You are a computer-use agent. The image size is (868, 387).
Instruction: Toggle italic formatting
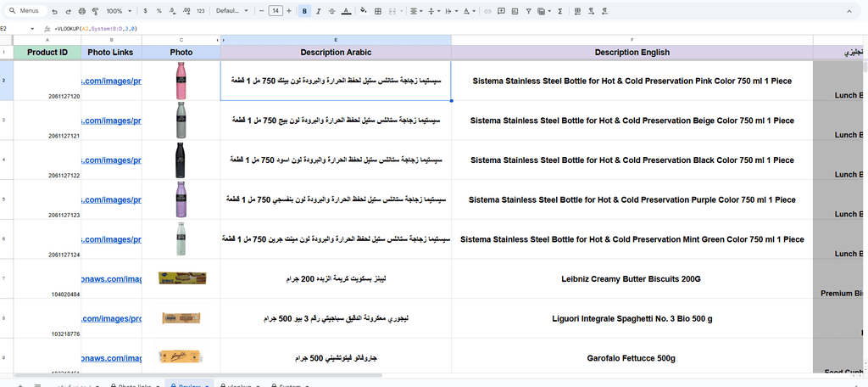point(319,11)
